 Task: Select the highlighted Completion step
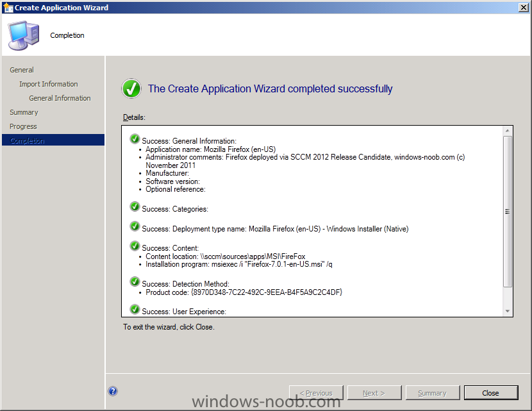point(53,140)
